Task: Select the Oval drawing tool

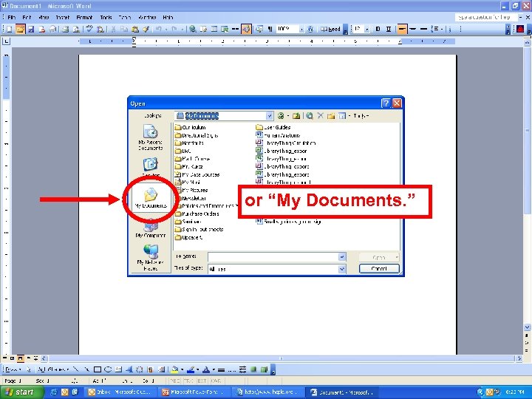Action: 108,369
